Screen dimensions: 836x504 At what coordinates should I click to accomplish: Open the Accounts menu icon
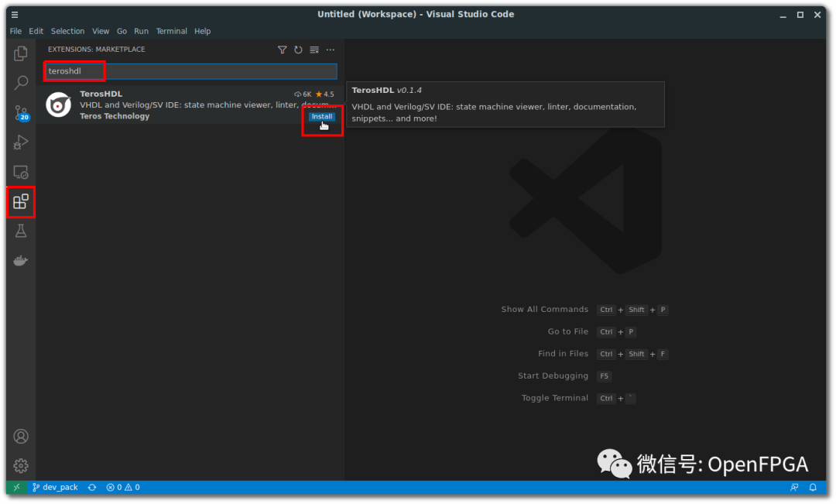pos(21,437)
